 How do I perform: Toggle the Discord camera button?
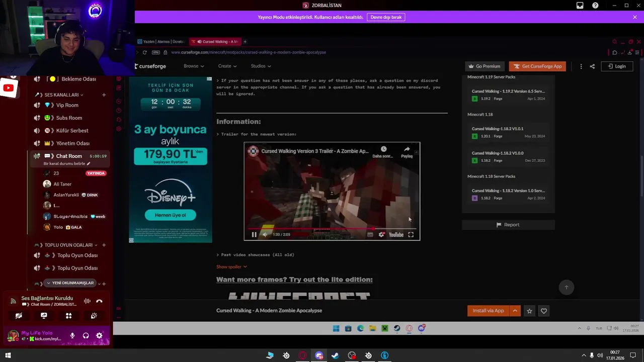pyautogui.click(x=19, y=316)
